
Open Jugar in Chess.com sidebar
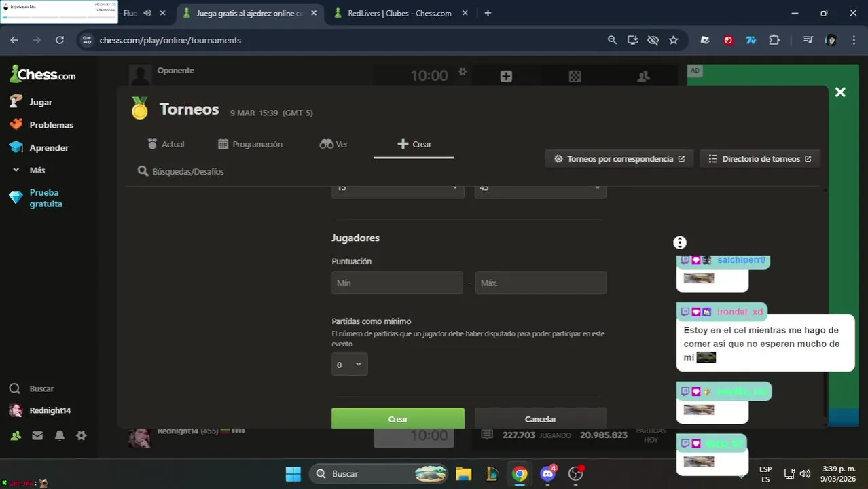click(x=40, y=102)
